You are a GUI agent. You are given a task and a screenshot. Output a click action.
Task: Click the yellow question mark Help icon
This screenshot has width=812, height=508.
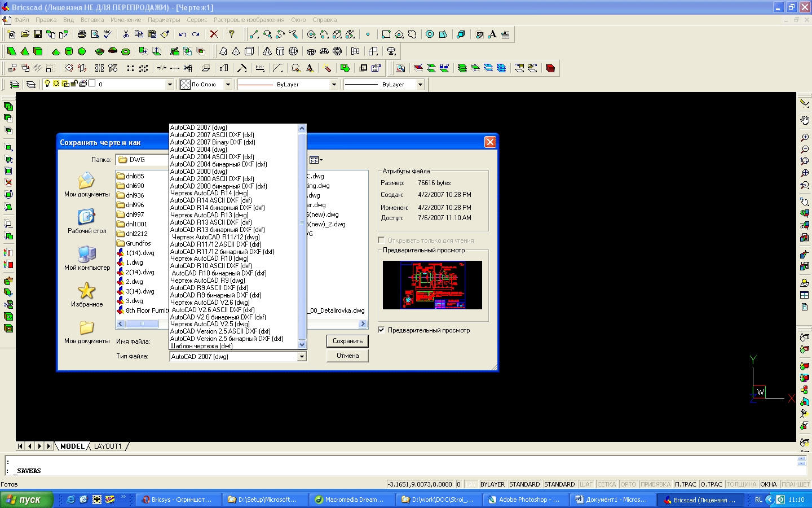tap(231, 34)
